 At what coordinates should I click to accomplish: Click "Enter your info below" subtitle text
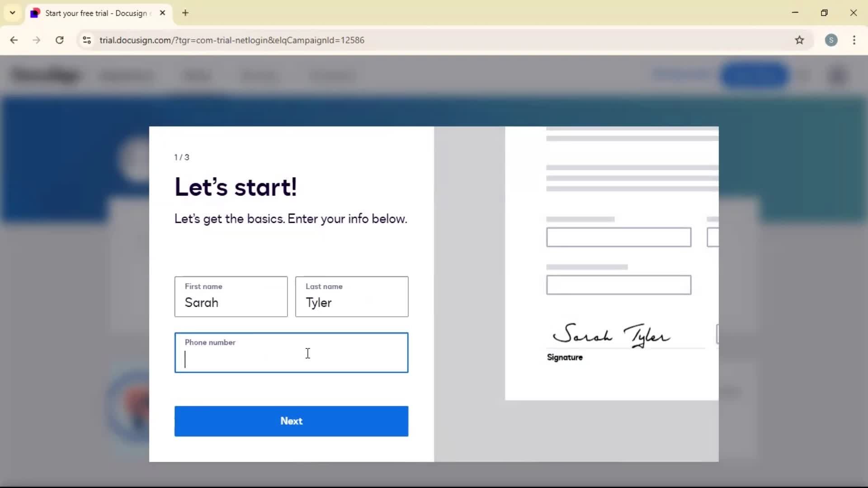(347, 219)
